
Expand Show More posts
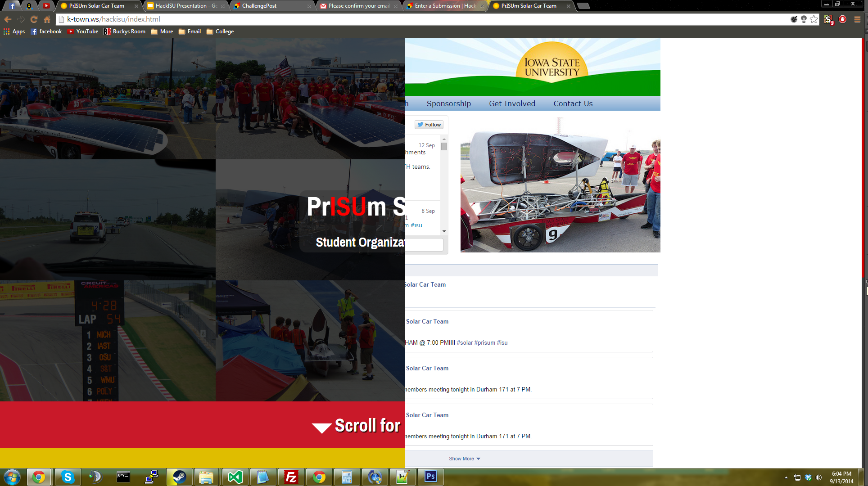(x=465, y=459)
